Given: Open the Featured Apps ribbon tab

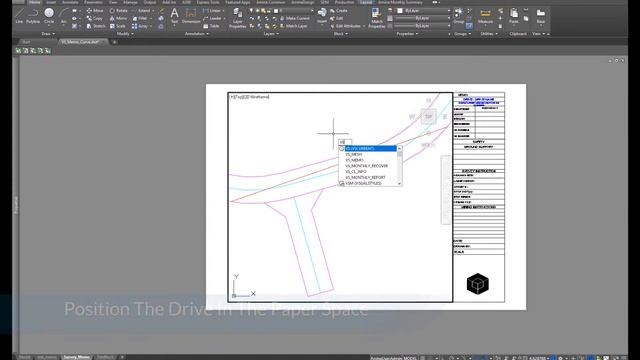Looking at the screenshot, I should (238, 2).
